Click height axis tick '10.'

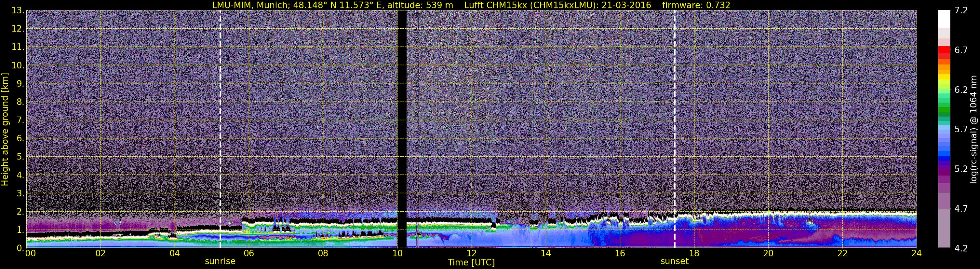coord(18,65)
